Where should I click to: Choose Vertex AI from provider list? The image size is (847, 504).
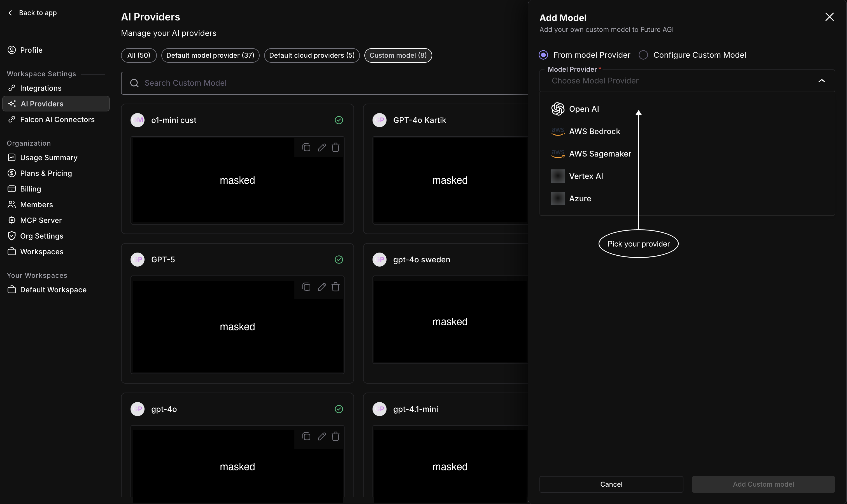687,176
